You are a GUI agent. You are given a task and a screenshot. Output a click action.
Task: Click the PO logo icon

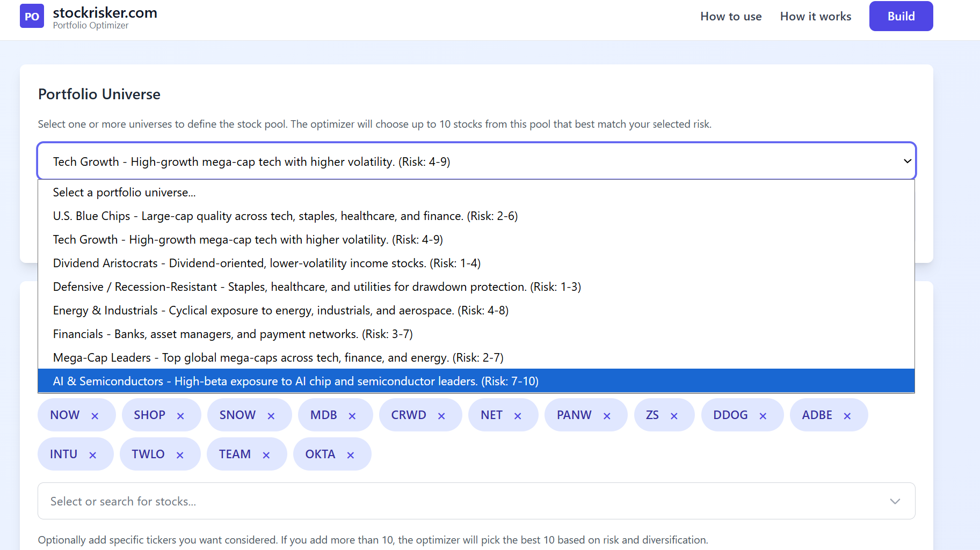(32, 16)
